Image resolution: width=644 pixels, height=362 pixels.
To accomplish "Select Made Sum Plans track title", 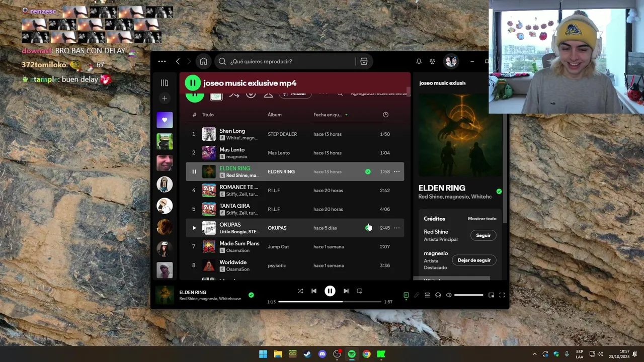I will 239,243.
